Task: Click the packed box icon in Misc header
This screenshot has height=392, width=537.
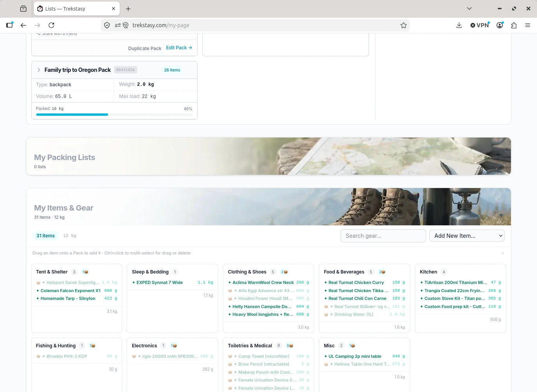Action: point(352,346)
